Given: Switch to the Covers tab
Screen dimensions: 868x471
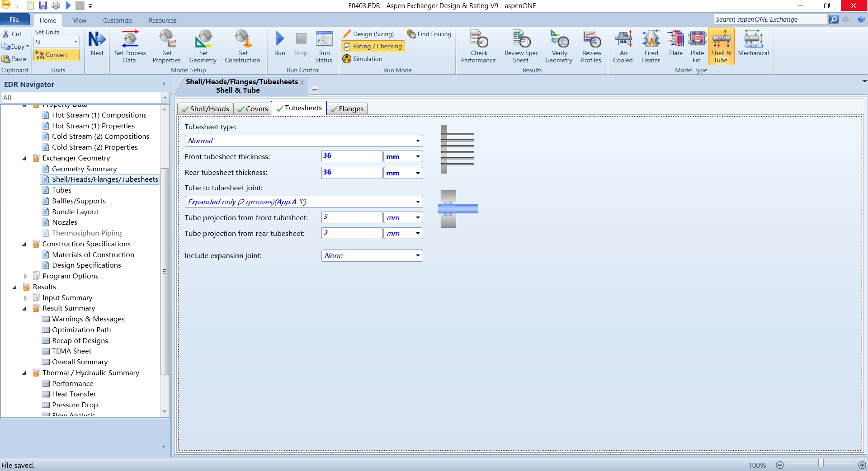Looking at the screenshot, I should pos(253,109).
